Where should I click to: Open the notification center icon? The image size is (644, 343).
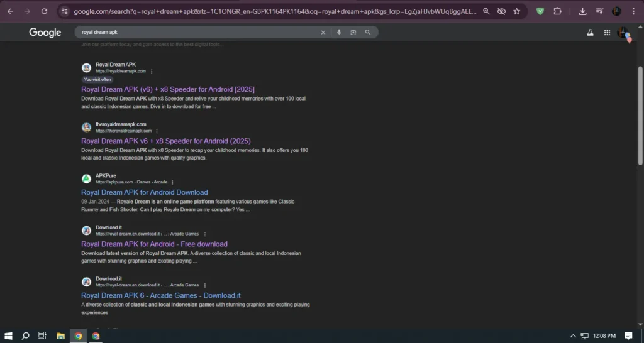[628, 336]
